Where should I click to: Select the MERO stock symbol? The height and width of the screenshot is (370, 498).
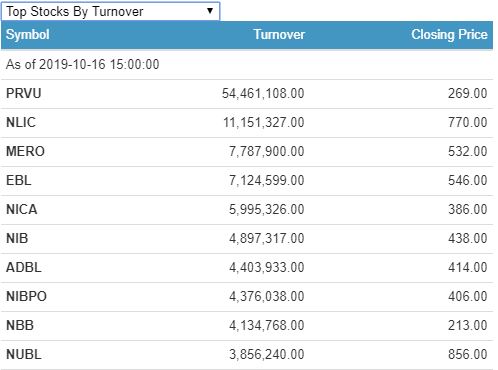click(x=25, y=151)
